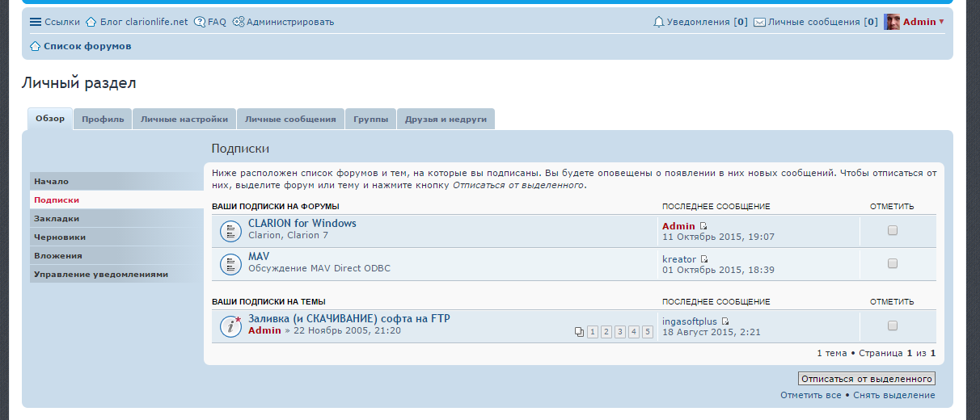Check the CLARION for Windows subscription box
980x420 pixels.
pos(893,230)
